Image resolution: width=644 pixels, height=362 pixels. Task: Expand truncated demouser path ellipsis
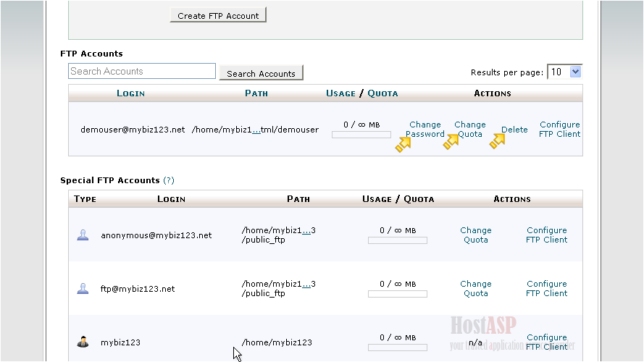click(256, 130)
